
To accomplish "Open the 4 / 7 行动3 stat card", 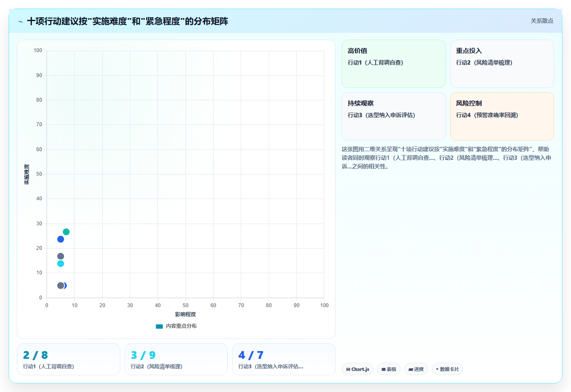I will [x=284, y=359].
